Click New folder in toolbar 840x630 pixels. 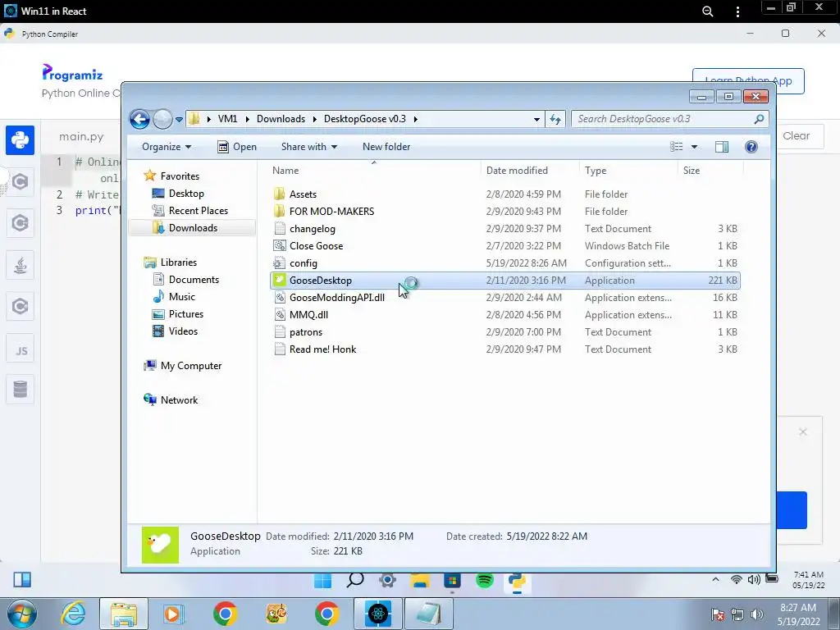386,147
